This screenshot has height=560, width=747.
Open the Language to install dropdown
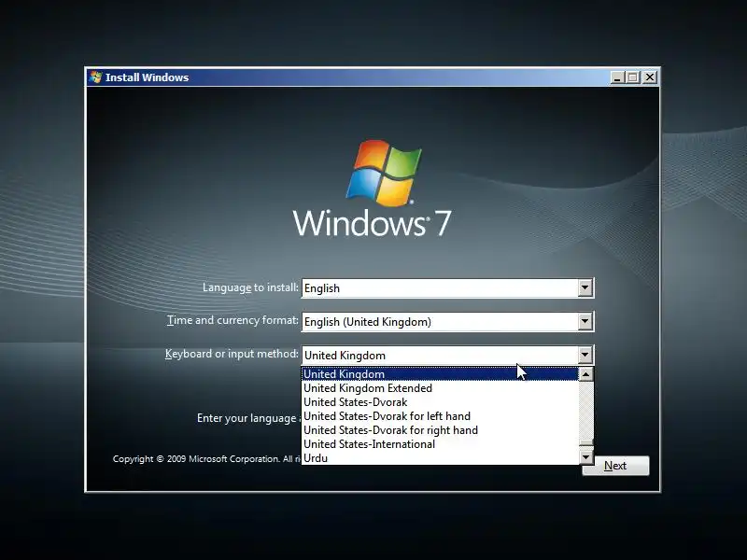click(585, 287)
